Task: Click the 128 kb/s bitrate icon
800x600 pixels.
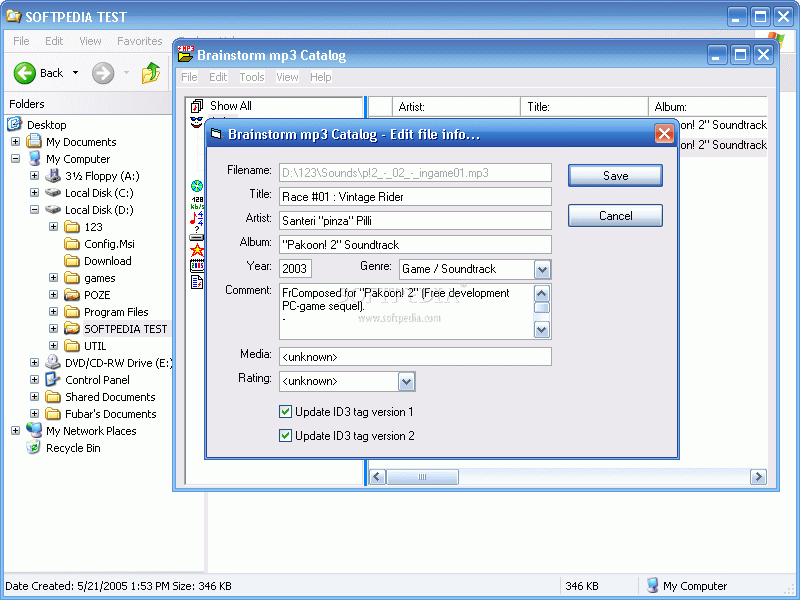Action: pyautogui.click(x=197, y=203)
